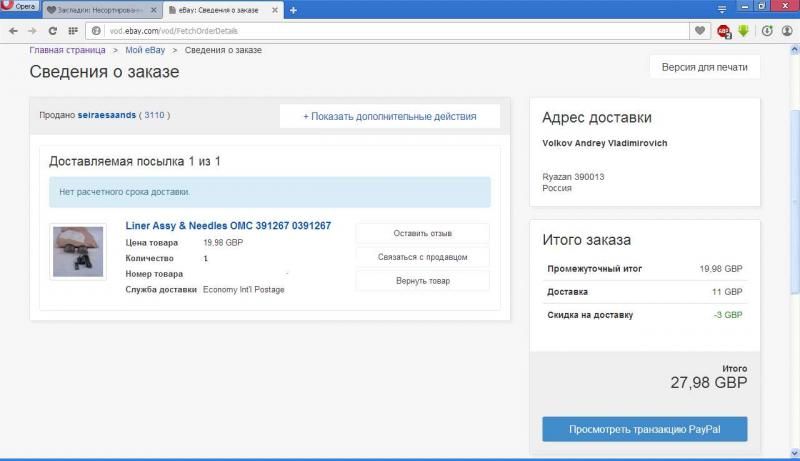Open the Opera main menu
This screenshot has height=461, width=800.
(20, 7)
